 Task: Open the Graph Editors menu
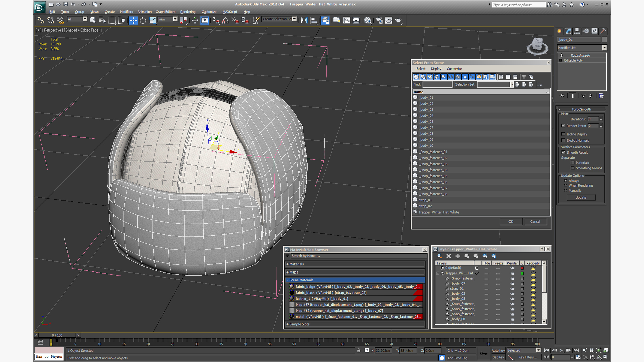[165, 12]
